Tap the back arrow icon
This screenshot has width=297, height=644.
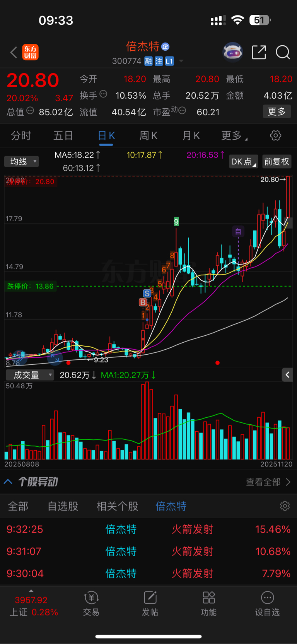pyautogui.click(x=14, y=52)
